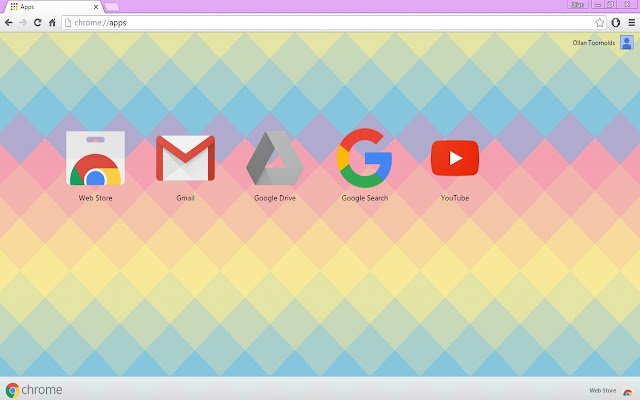Viewport: 640px width, 400px height.
Task: Close the Apps tab
Action: pyautogui.click(x=96, y=7)
